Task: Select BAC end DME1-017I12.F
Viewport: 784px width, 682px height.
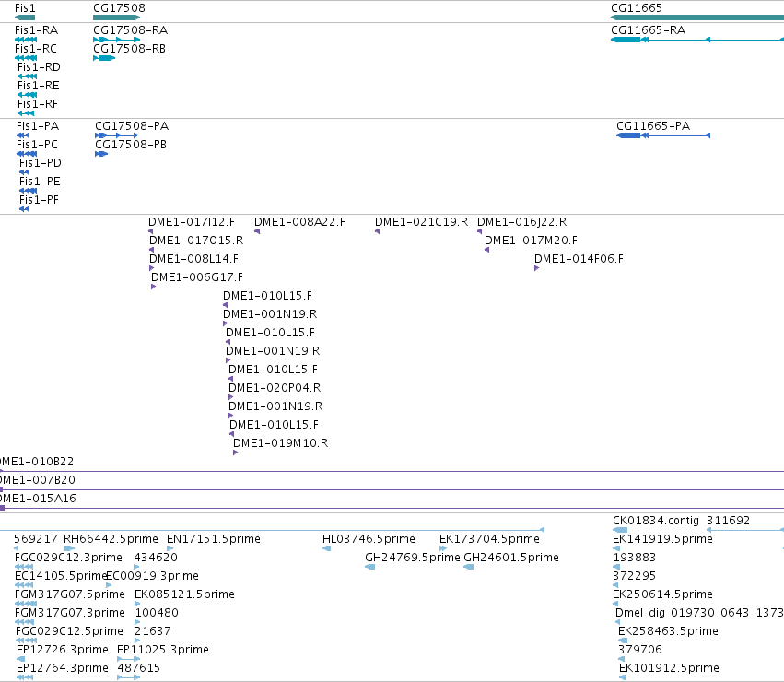Action: pyautogui.click(x=191, y=222)
